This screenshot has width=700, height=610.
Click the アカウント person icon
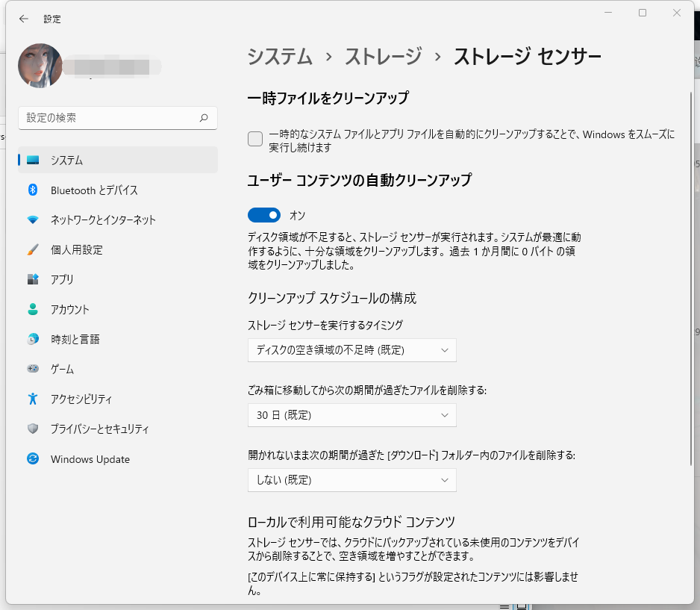point(33,309)
